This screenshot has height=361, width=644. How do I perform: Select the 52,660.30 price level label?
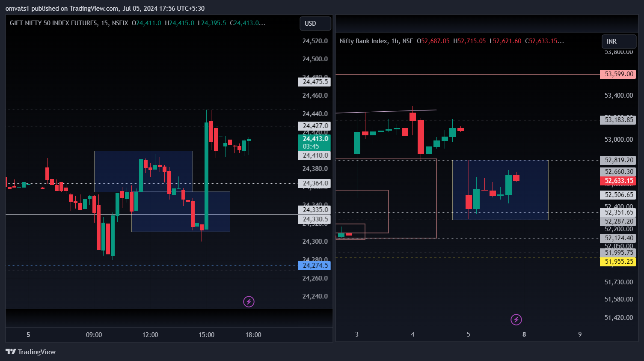(618, 172)
